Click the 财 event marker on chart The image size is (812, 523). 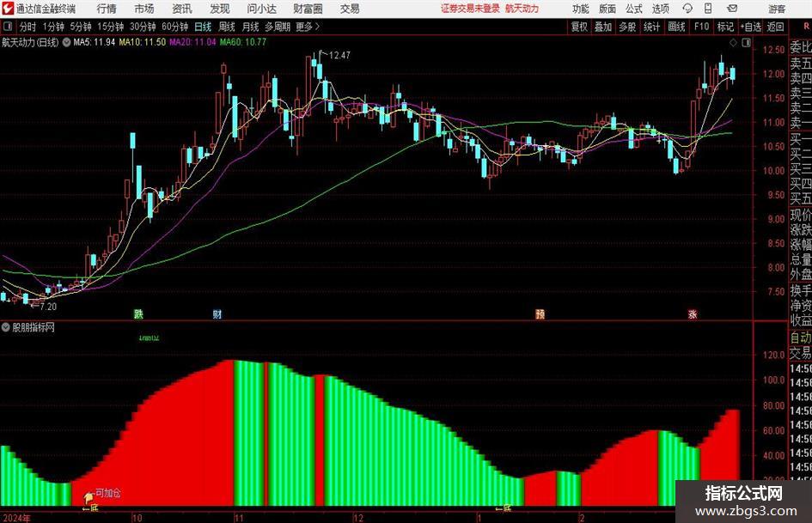tap(217, 313)
